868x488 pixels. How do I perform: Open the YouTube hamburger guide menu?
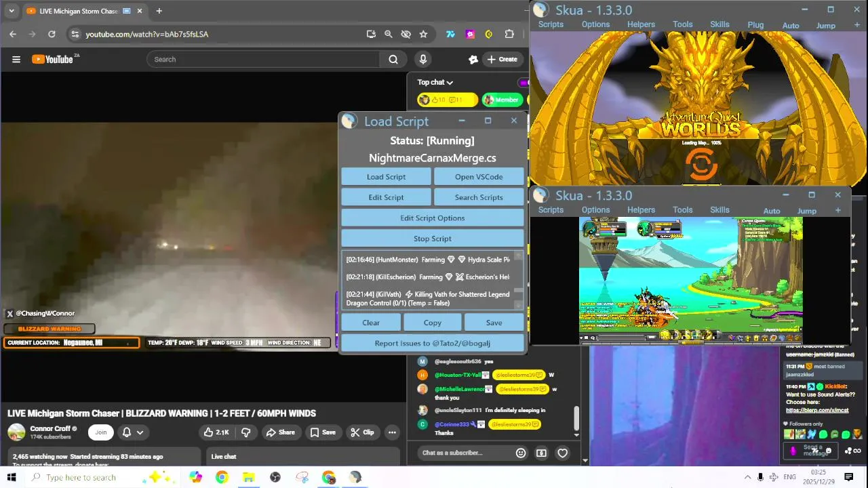point(16,60)
